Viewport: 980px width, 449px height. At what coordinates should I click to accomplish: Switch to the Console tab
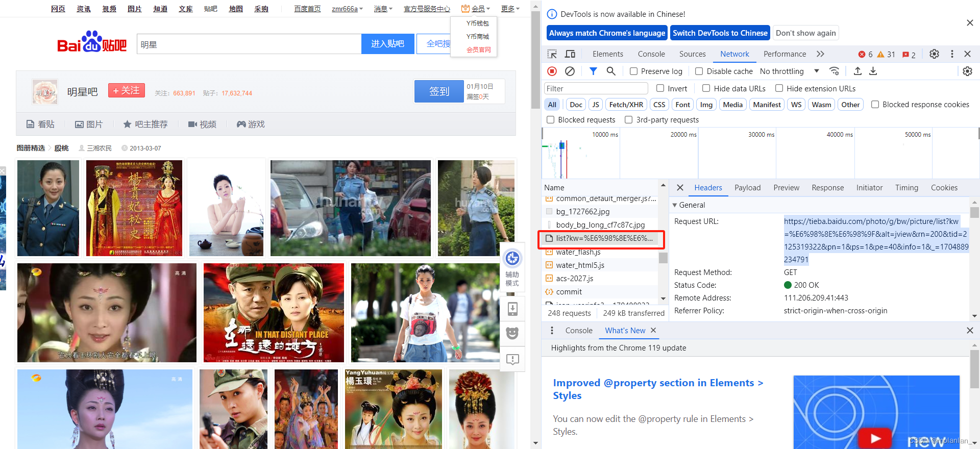(651, 54)
